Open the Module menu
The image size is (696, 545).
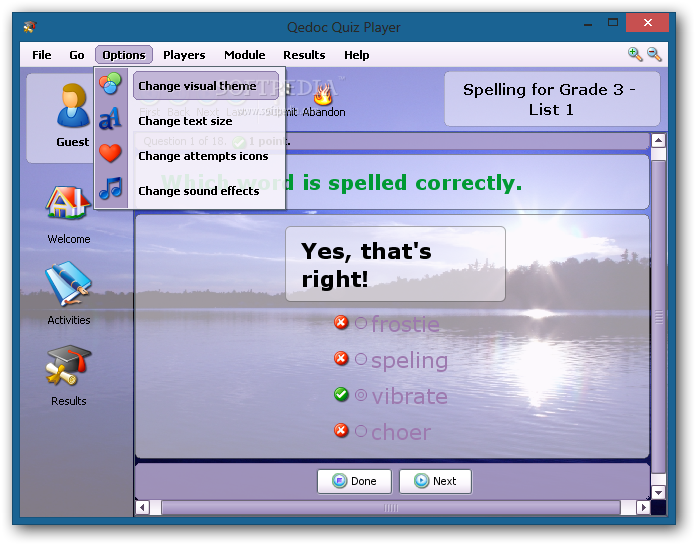245,55
